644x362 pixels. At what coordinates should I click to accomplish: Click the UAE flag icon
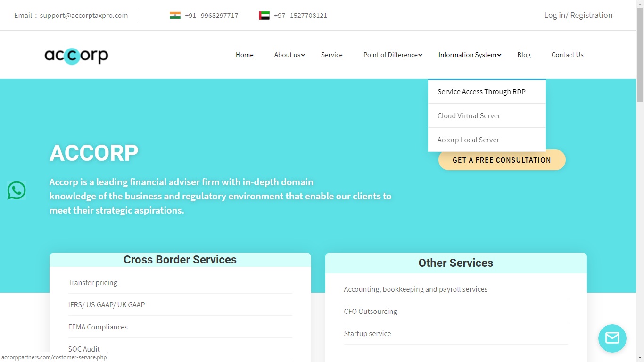(x=264, y=16)
